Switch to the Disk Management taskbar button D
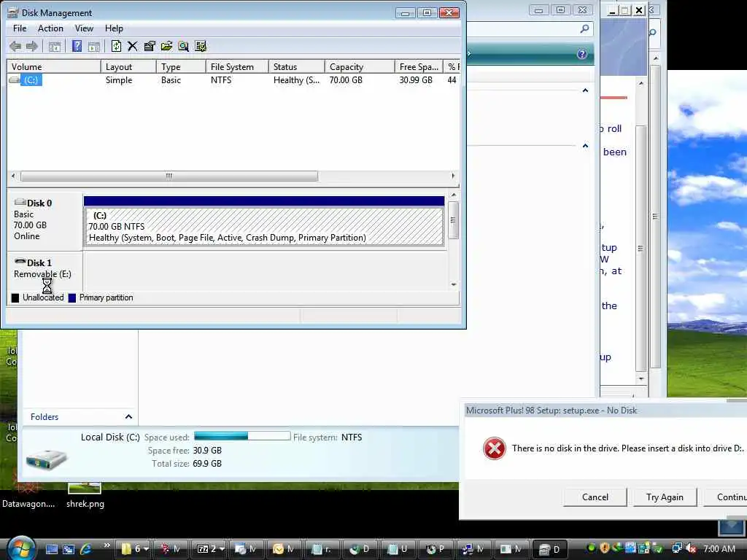Viewport: 747px width, 560px height. (x=551, y=549)
